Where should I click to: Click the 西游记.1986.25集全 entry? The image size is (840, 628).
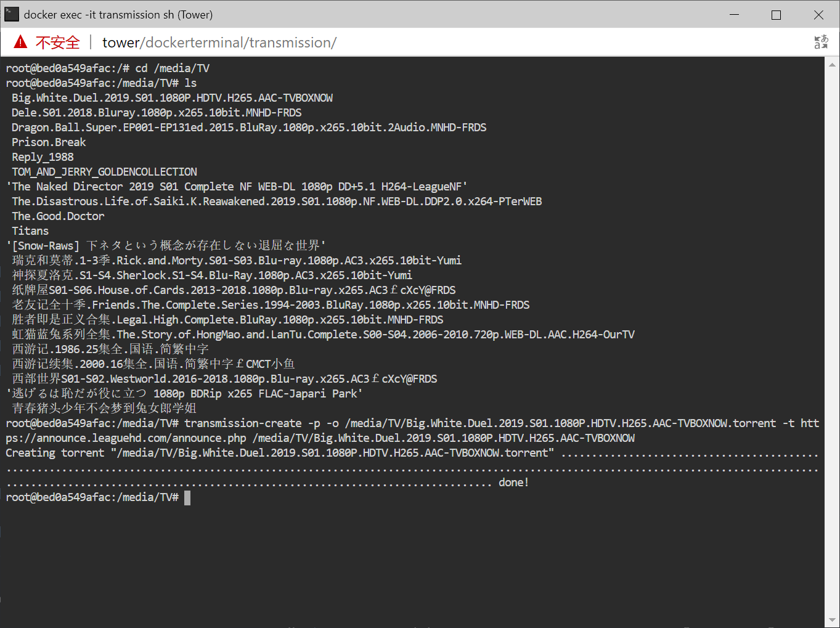[110, 349]
